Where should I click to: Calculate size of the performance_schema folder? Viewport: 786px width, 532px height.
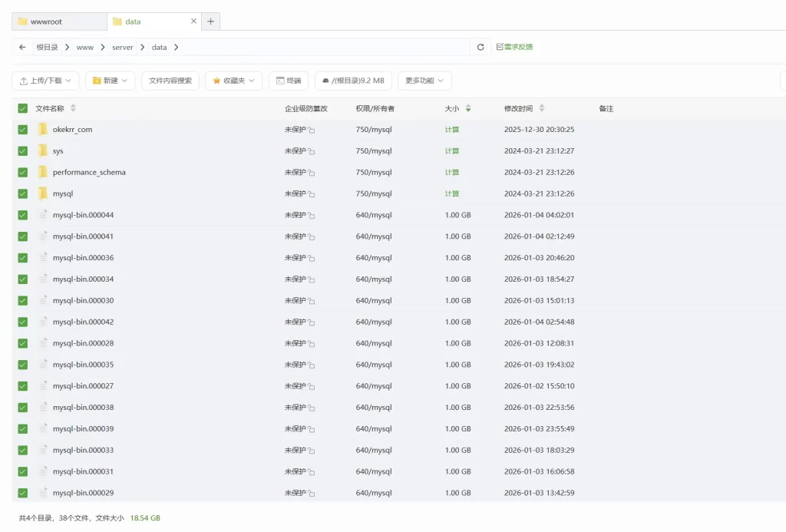click(452, 173)
